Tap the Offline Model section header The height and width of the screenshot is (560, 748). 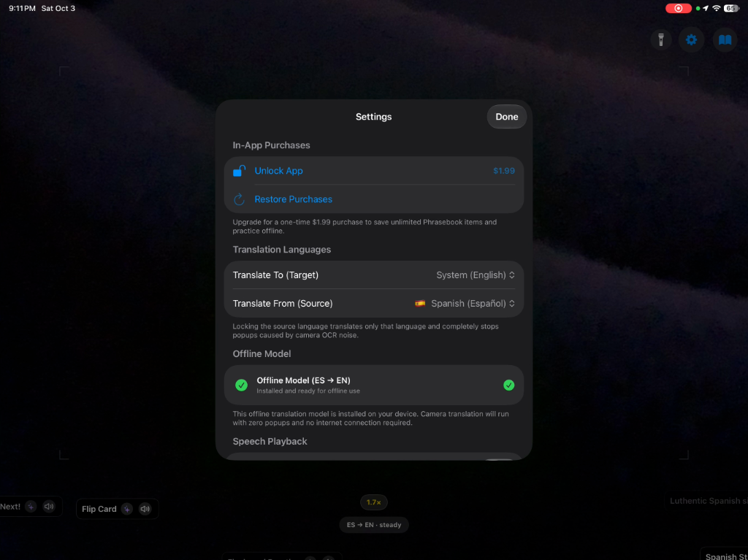pos(262,354)
